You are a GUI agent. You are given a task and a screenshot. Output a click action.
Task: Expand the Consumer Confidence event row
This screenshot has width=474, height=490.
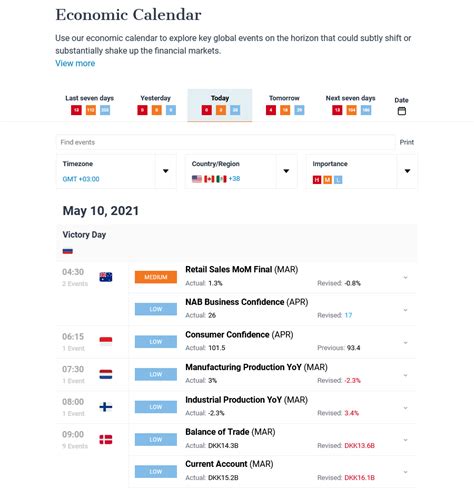coord(405,343)
